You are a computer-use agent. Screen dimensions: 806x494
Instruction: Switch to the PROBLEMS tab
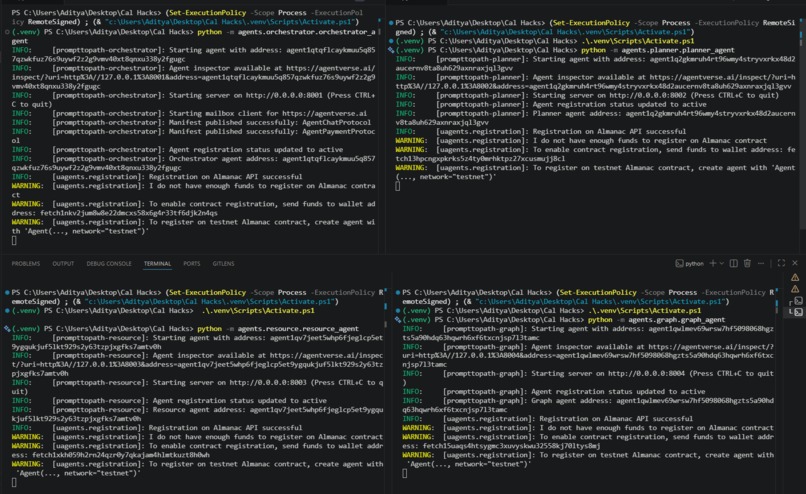(26, 263)
